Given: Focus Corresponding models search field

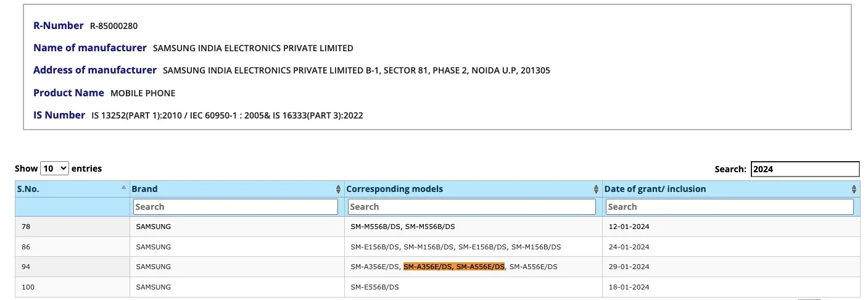Looking at the screenshot, I should coord(472,207).
